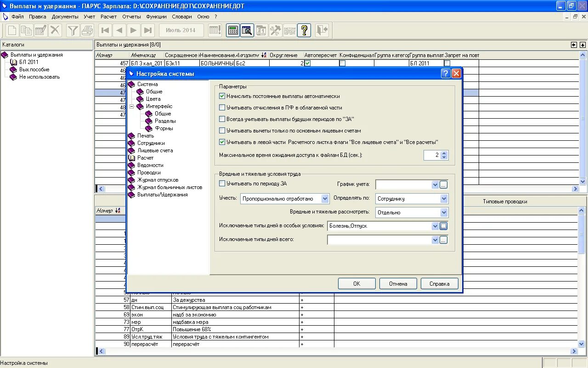Open help question mark toolbar icon
588x368 pixels.
point(304,30)
